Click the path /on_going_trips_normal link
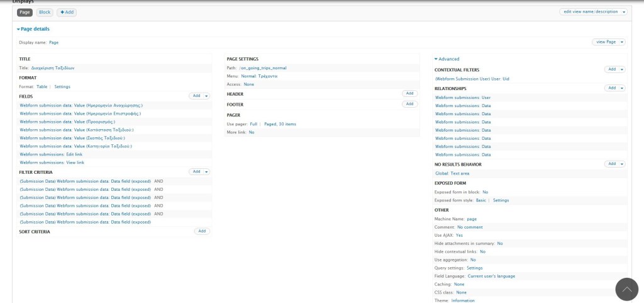Viewport: 644px width, 303px height. 263,67
